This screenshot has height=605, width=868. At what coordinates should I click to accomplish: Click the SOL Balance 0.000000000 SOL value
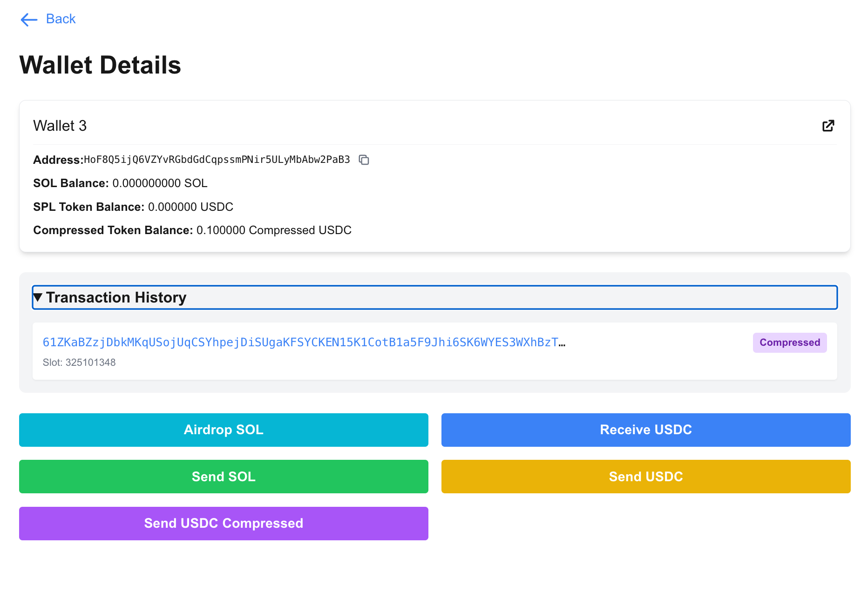(x=160, y=183)
